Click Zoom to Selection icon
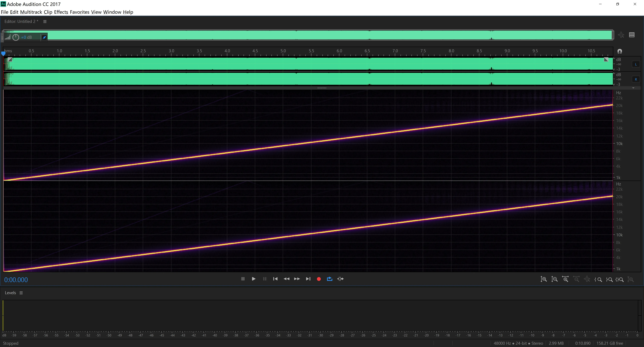Image resolution: width=644 pixels, height=347 pixels. (619, 279)
